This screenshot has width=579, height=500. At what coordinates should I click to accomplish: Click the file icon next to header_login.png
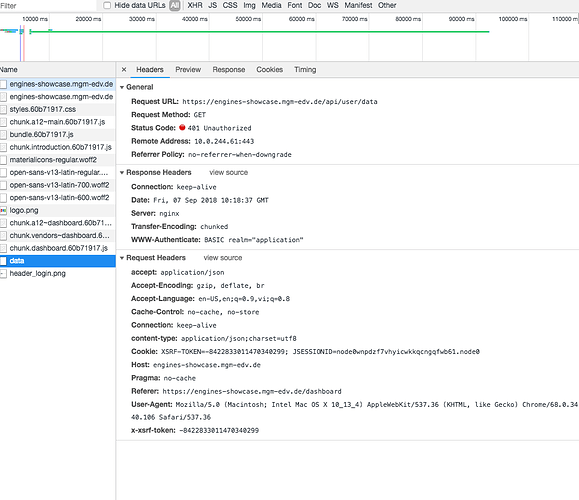pyautogui.click(x=3, y=274)
